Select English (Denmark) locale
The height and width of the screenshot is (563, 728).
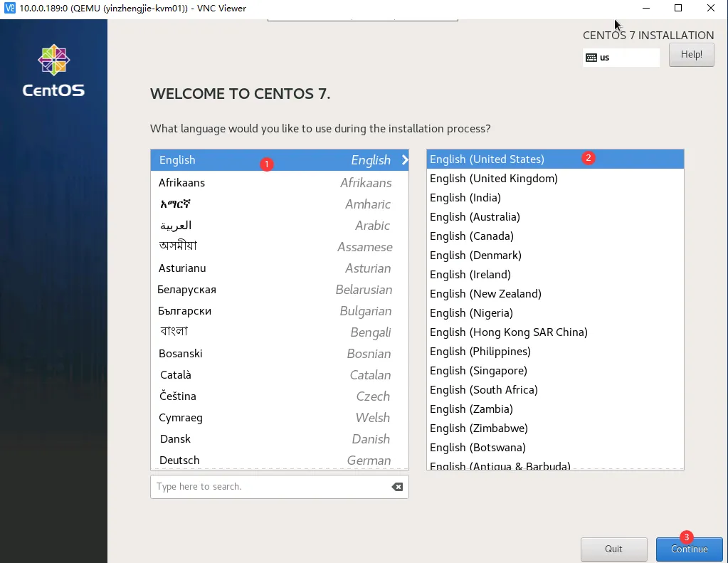(x=555, y=255)
